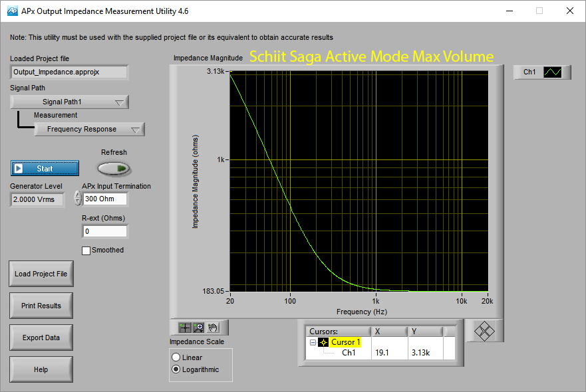Select the hand pan tool below graph
Screen dimensions: 586x392
pos(213,328)
